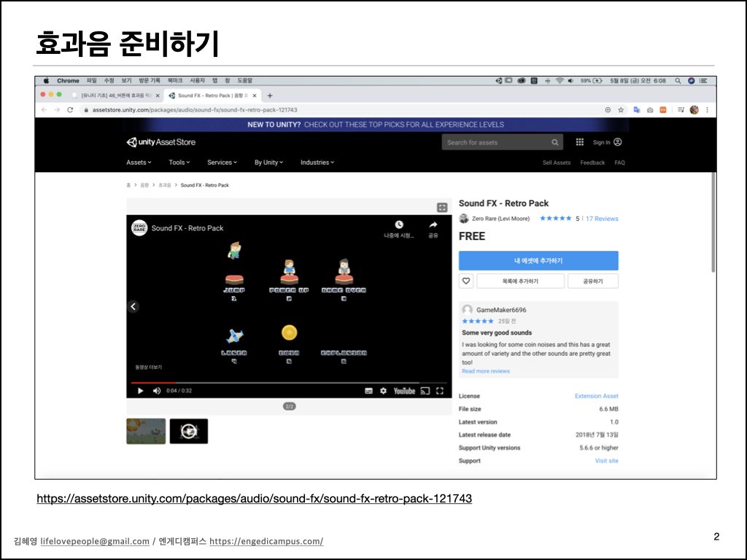Select the second video thumbnail

coord(189,432)
